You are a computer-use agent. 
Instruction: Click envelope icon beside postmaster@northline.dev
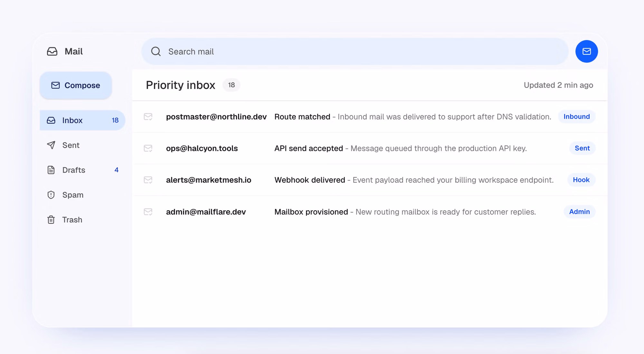(x=148, y=117)
